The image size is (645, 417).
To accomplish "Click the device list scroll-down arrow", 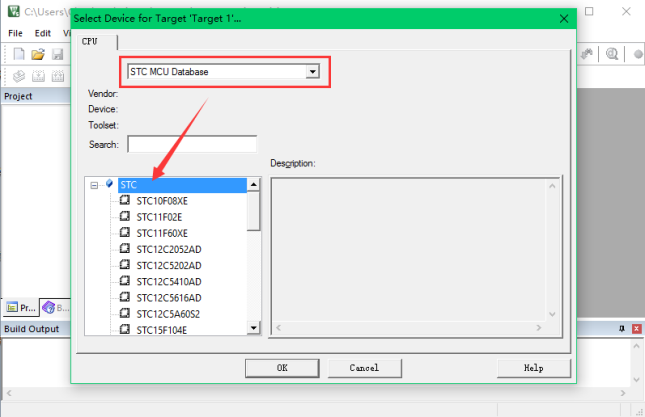I will 254,328.
